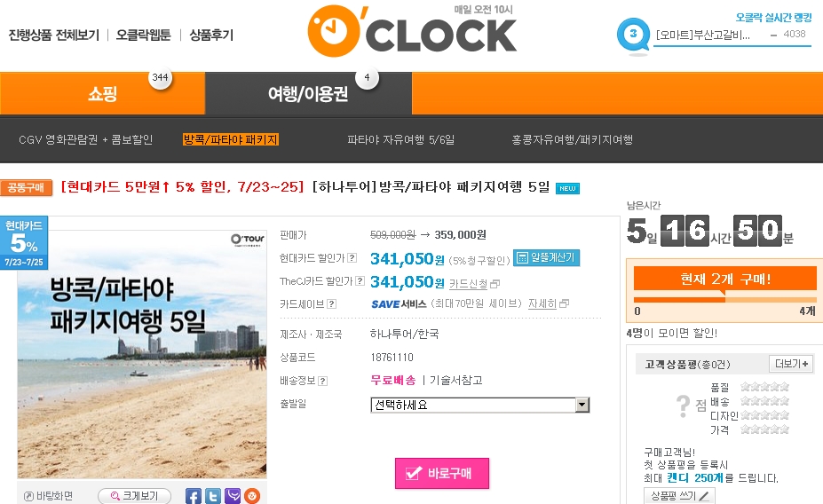Click the 방콕/파타야 beach product image

click(x=142, y=354)
